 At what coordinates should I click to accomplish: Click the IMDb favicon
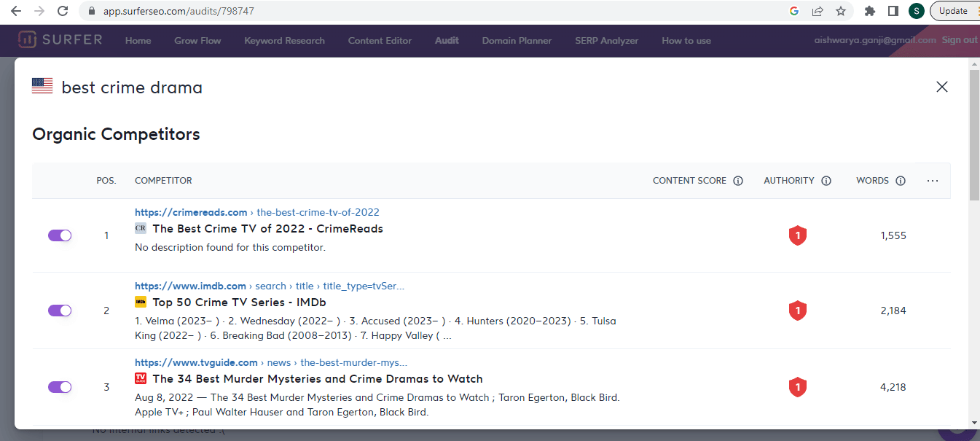coord(141,302)
